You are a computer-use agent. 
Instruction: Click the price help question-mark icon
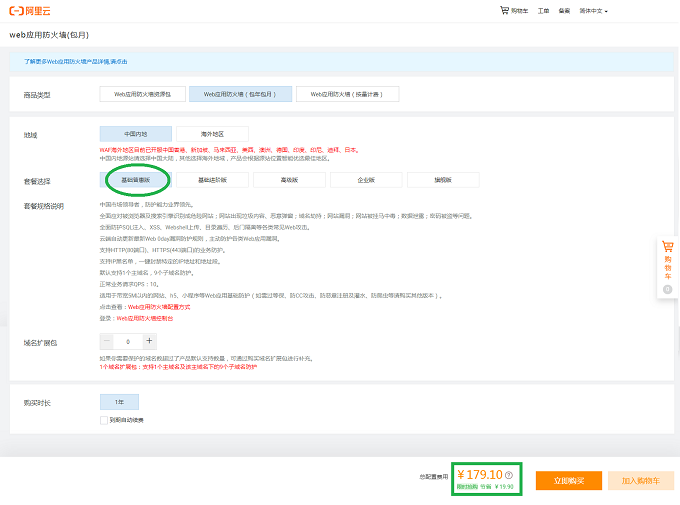tap(509, 475)
